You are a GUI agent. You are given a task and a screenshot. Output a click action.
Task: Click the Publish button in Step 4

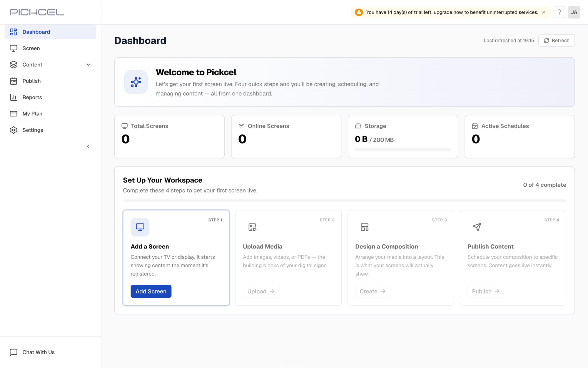click(486, 291)
